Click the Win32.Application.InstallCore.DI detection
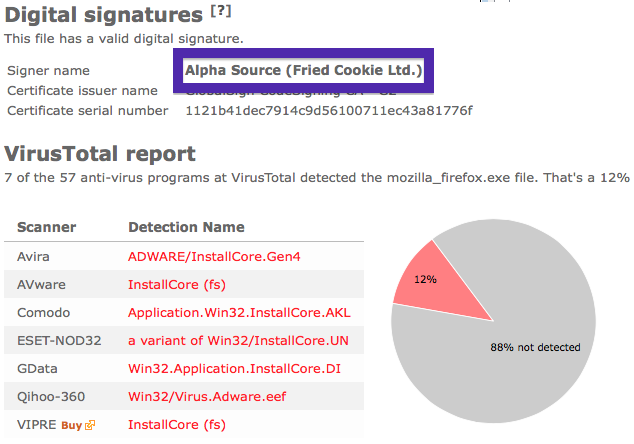Screen dimensions: 634x444 point(234,369)
